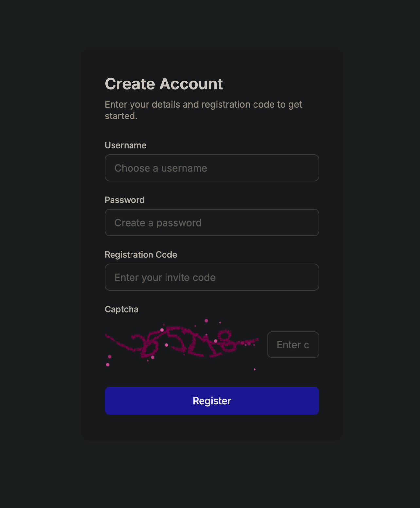Screen dimensions: 420x508
Task: Click the captcha answer input box
Action: click(293, 345)
